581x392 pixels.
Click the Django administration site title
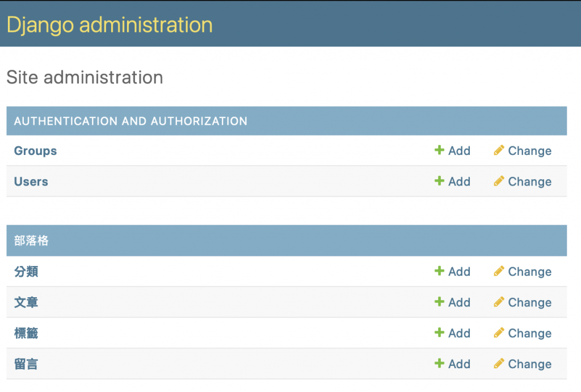(110, 25)
